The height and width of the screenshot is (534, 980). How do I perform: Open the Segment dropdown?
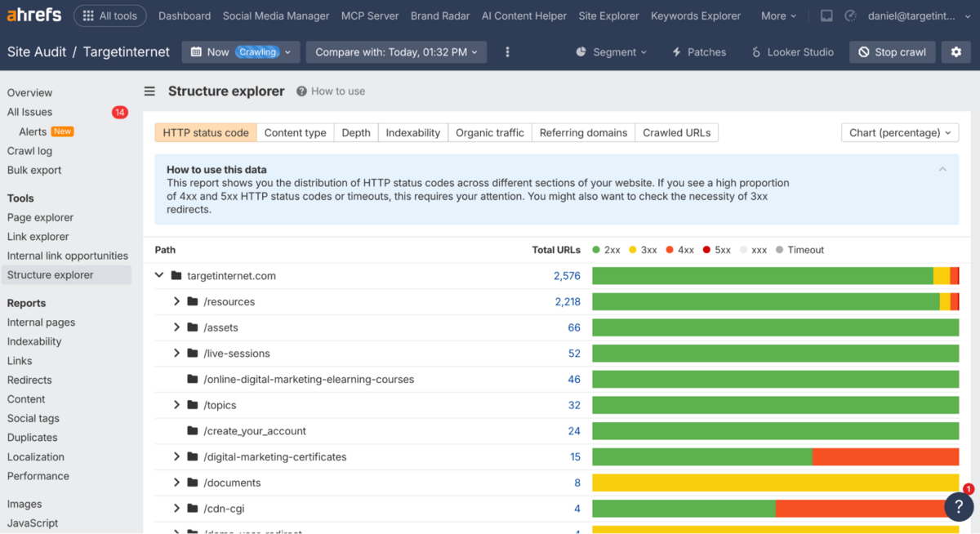coord(612,51)
